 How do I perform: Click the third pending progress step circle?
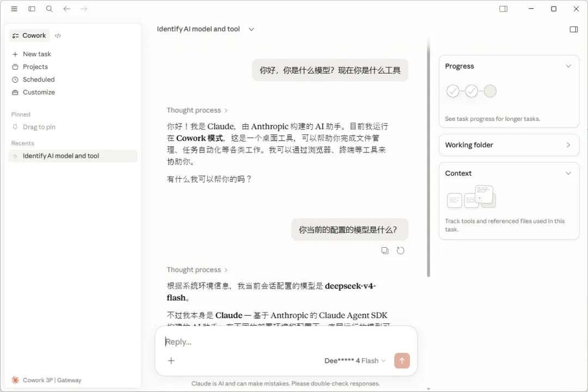pyautogui.click(x=490, y=91)
